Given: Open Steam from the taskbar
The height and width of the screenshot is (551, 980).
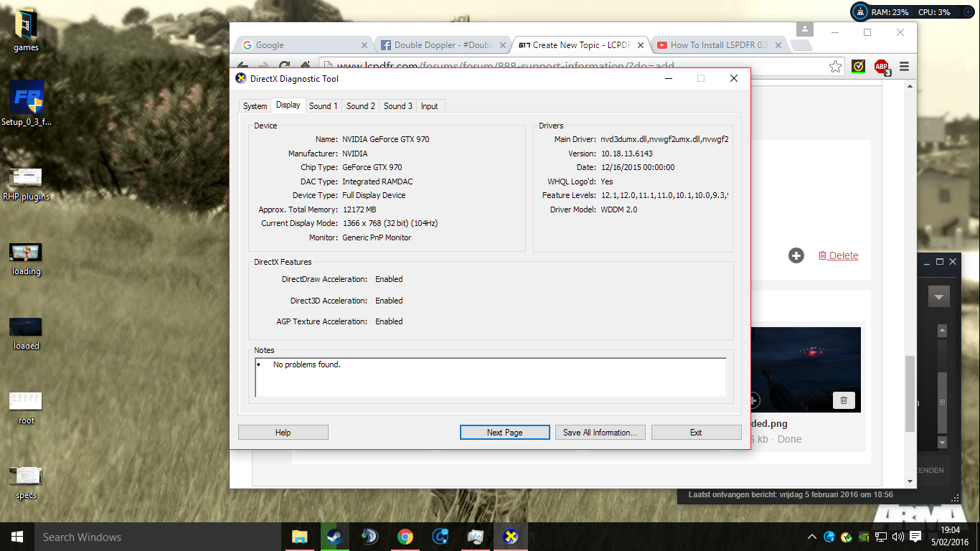Looking at the screenshot, I should (334, 537).
